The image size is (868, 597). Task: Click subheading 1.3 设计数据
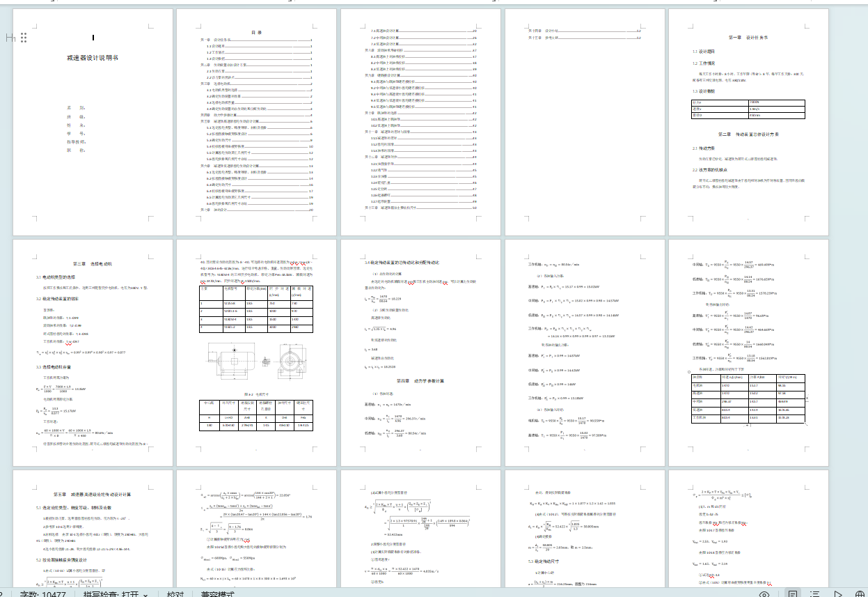(x=704, y=91)
